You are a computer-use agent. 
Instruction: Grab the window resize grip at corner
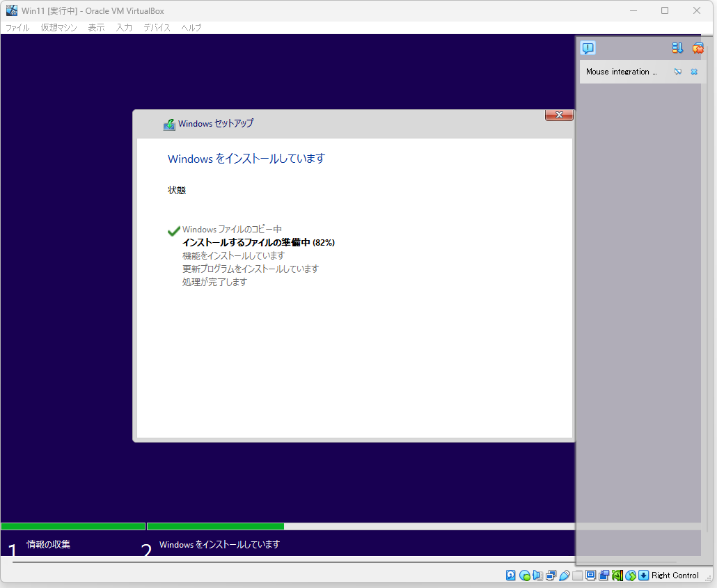tap(709, 579)
